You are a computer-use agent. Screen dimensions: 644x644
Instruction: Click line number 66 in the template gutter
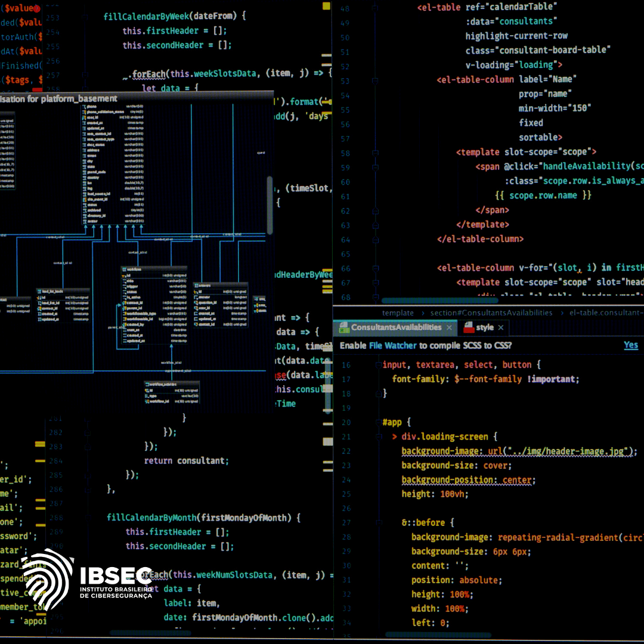345,268
